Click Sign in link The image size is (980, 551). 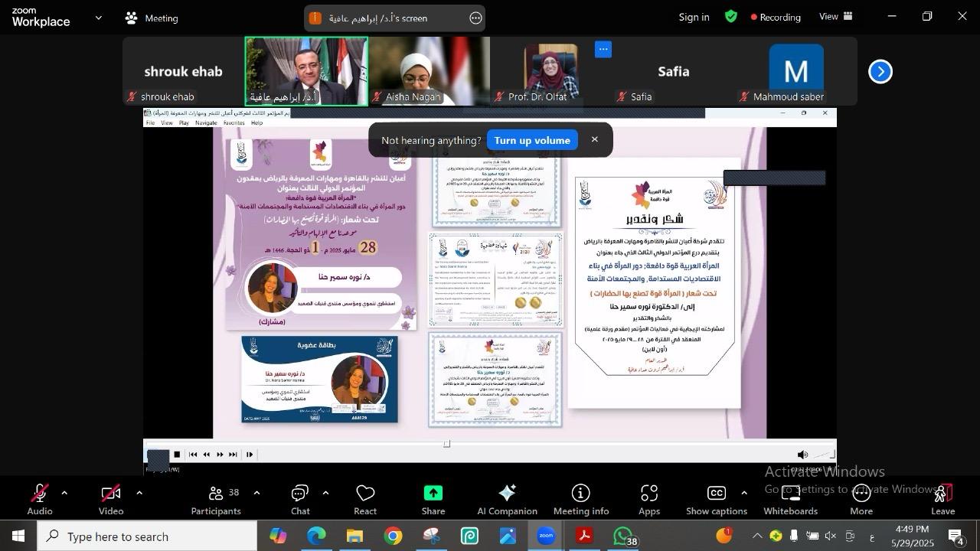[x=694, y=17]
